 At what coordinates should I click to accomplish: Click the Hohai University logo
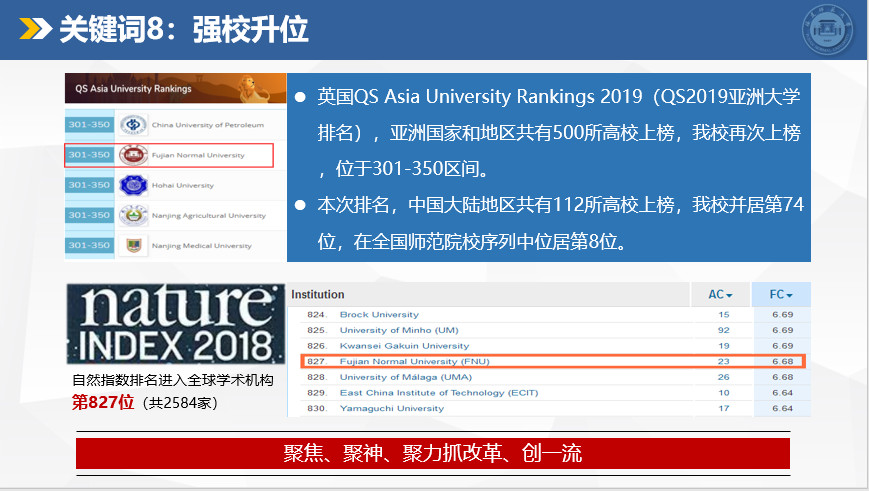pos(133,185)
